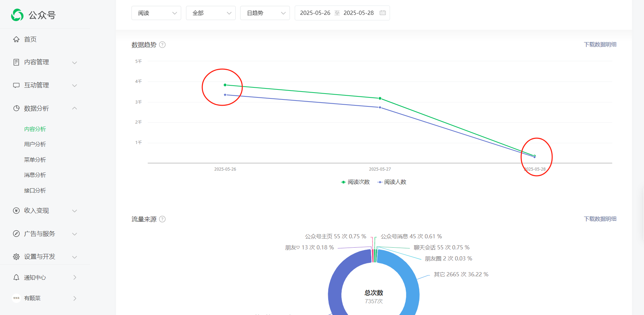This screenshot has height=315, width=644.
Task: Click the 有颗菜 account avatar
Action: point(16,298)
